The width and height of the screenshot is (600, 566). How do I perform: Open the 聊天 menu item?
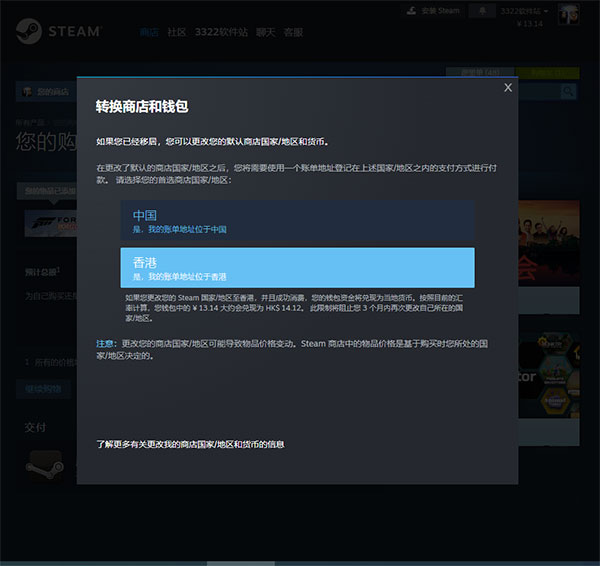[x=266, y=32]
